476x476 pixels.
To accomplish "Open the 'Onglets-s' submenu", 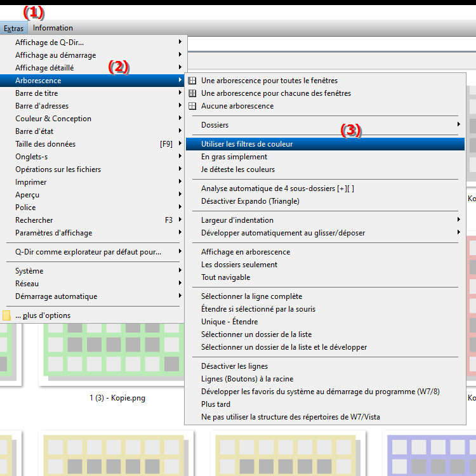I will [92, 157].
